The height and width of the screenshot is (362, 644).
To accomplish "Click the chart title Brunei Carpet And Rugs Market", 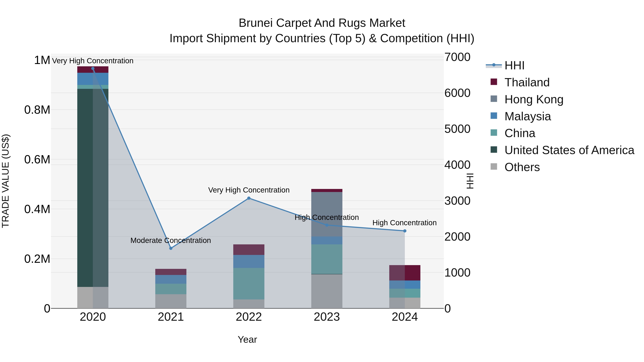I will coord(322,23).
